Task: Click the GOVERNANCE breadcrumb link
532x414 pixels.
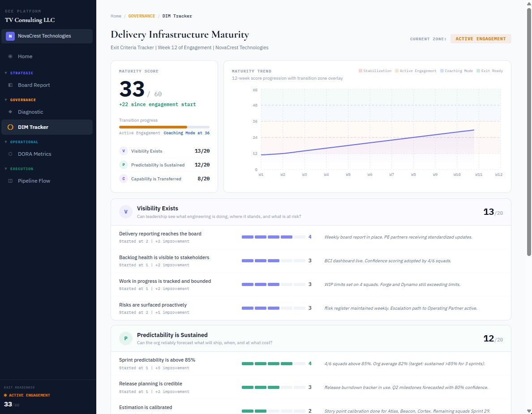Action: coord(142,16)
